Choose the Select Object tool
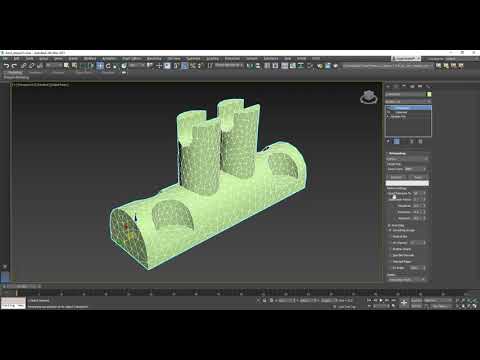Viewport: 480px width, 360px height. (x=66, y=66)
